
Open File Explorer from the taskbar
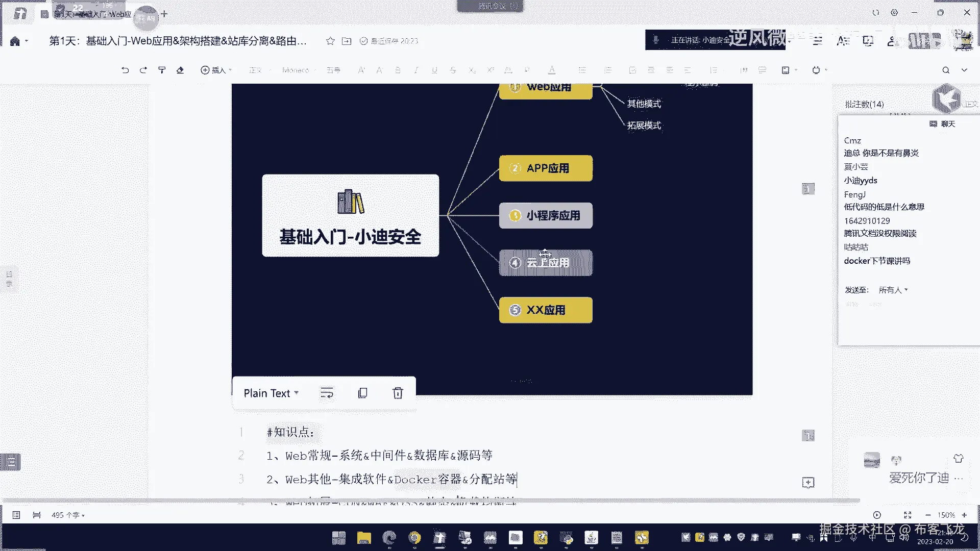tap(363, 537)
